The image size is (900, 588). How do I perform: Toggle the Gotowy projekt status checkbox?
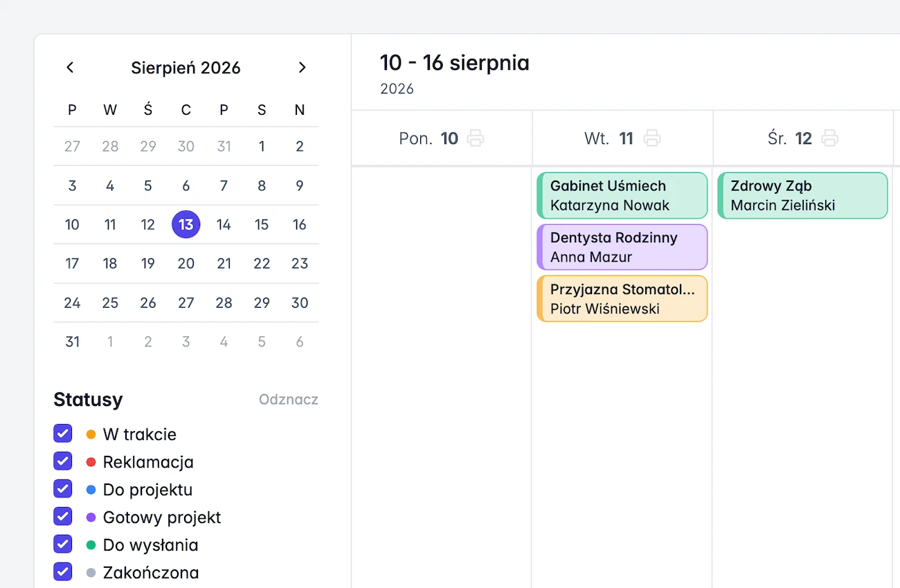[63, 517]
